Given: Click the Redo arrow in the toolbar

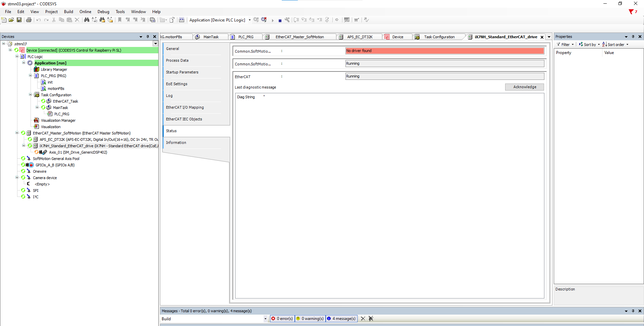Looking at the screenshot, I should 46,20.
